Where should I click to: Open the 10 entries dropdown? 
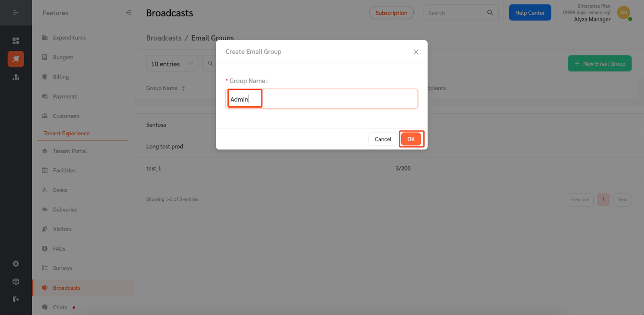pyautogui.click(x=172, y=64)
